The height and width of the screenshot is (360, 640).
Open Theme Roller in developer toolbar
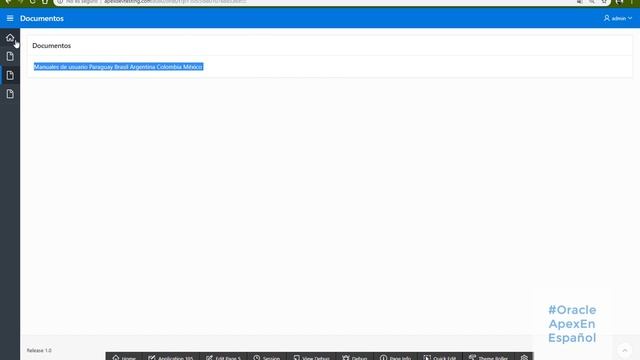click(x=489, y=357)
